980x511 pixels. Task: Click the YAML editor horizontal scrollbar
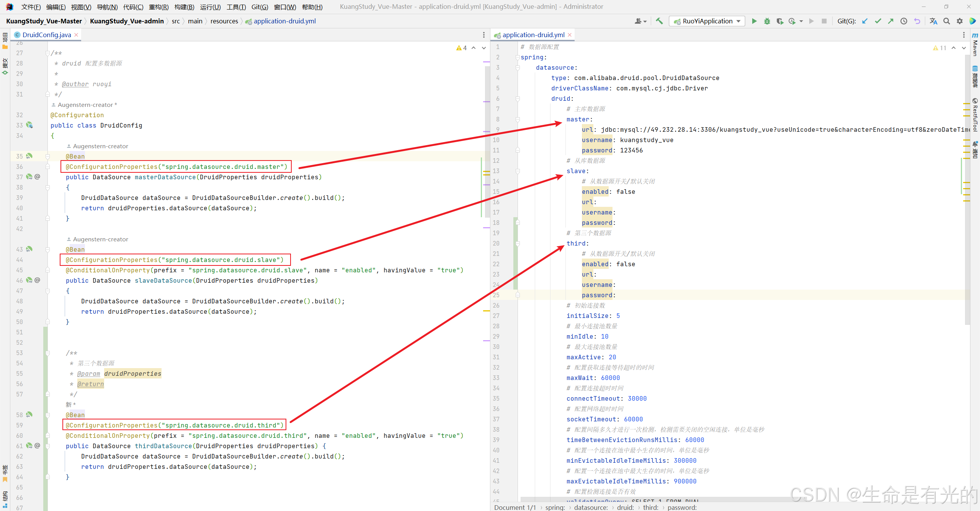tap(657, 500)
